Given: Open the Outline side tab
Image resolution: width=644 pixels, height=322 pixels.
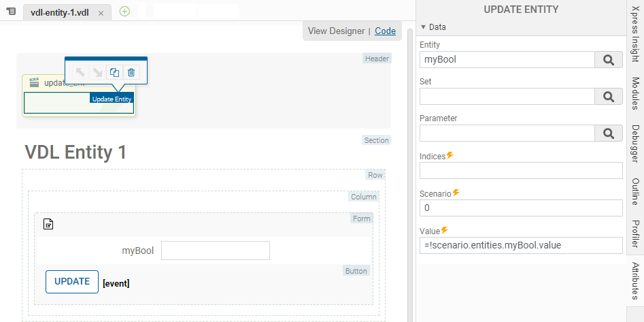Looking at the screenshot, I should pos(635,191).
